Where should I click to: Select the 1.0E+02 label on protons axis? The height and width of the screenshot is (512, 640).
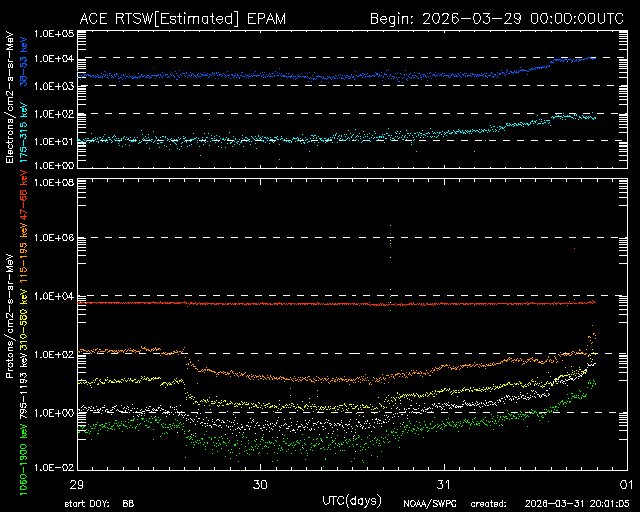coord(54,354)
